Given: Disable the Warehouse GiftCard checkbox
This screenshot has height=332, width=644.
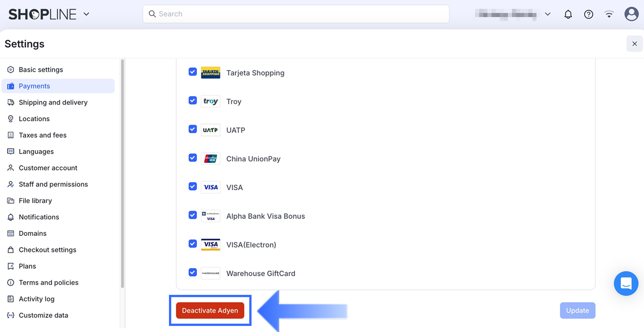Looking at the screenshot, I should [193, 272].
